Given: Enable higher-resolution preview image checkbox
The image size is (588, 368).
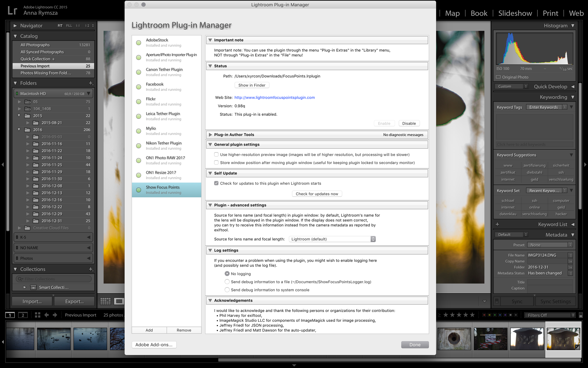Looking at the screenshot, I should click(x=216, y=154).
